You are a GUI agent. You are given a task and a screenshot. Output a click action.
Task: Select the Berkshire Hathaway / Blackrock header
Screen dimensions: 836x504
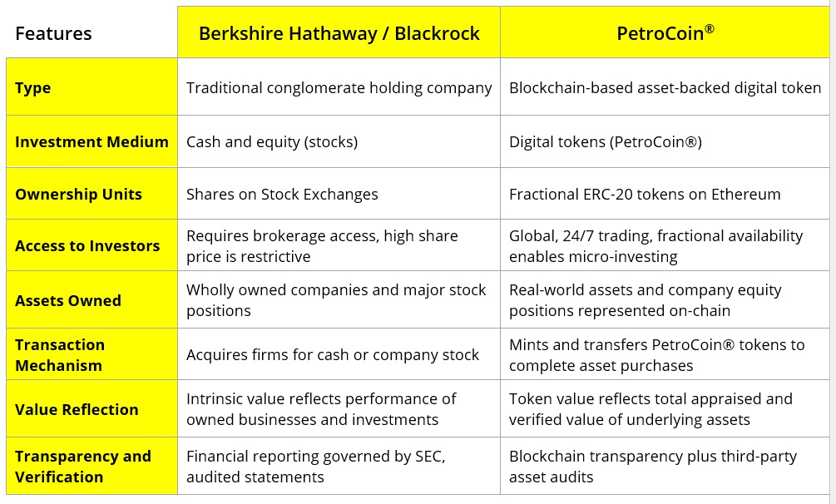click(339, 33)
